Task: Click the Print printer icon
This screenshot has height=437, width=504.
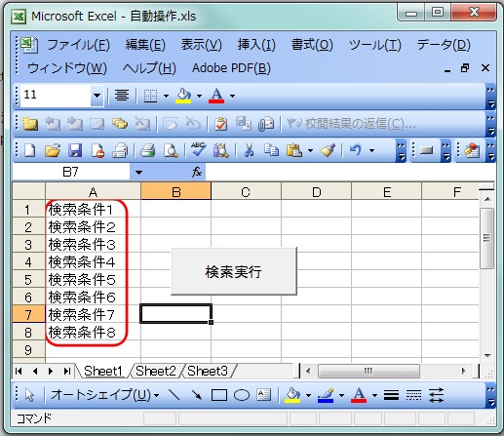Action: [x=148, y=150]
